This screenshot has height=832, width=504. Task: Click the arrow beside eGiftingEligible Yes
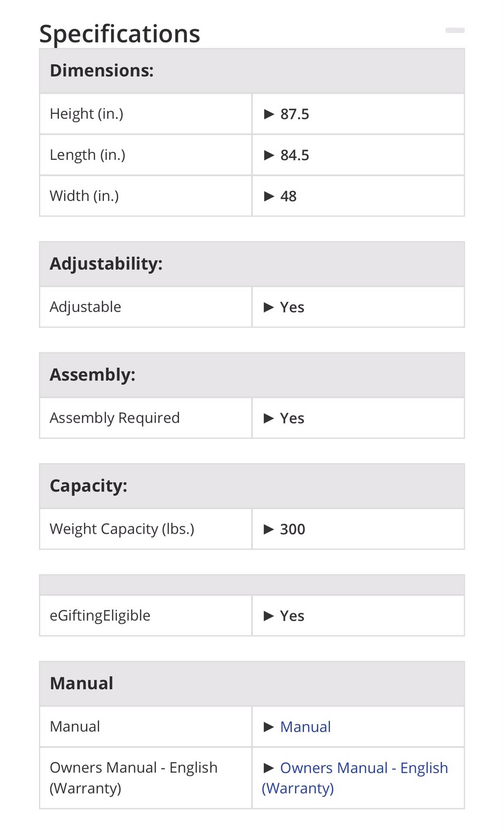[269, 616]
